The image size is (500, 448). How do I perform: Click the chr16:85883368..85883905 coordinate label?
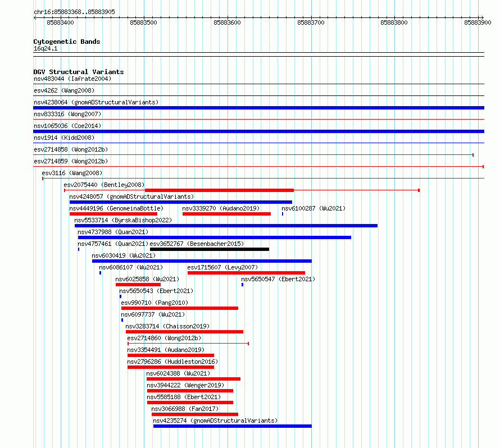[x=74, y=12]
